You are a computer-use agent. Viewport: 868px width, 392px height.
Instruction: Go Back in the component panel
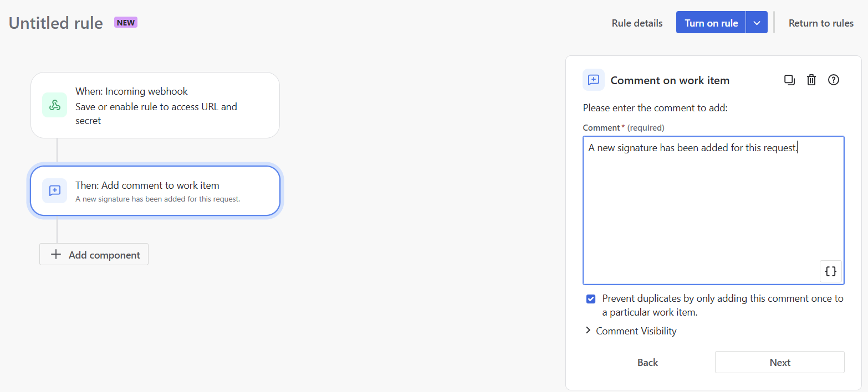[x=647, y=363]
